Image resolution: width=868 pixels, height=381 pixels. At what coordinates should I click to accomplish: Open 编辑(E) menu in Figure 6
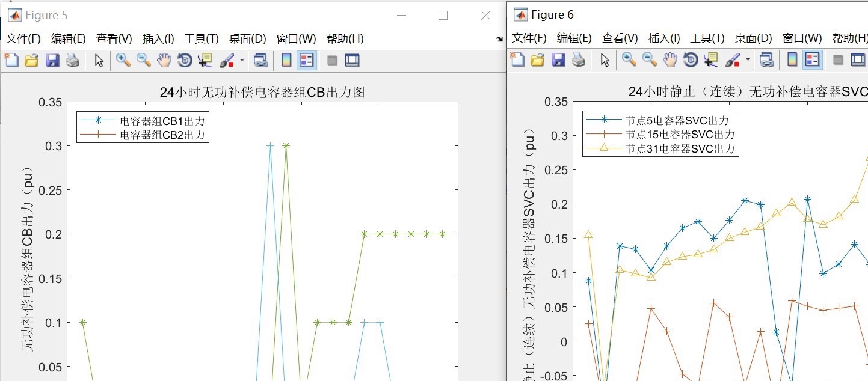[x=574, y=39]
